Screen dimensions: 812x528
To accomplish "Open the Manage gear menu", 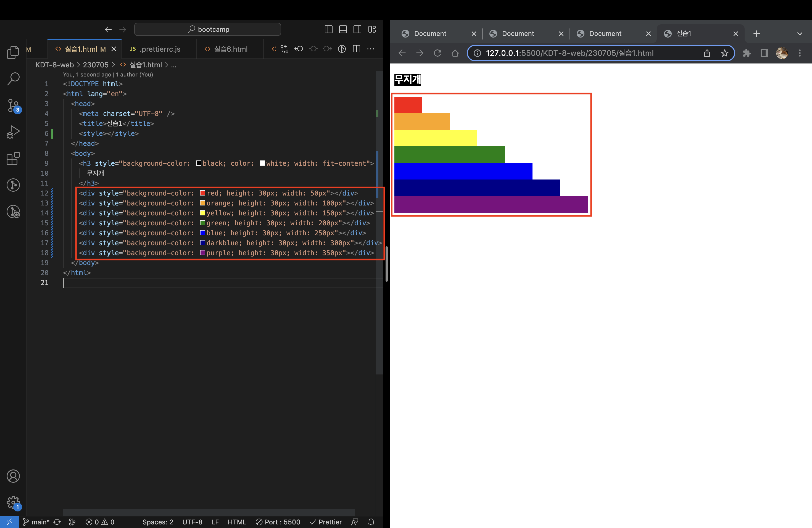I will (14, 503).
